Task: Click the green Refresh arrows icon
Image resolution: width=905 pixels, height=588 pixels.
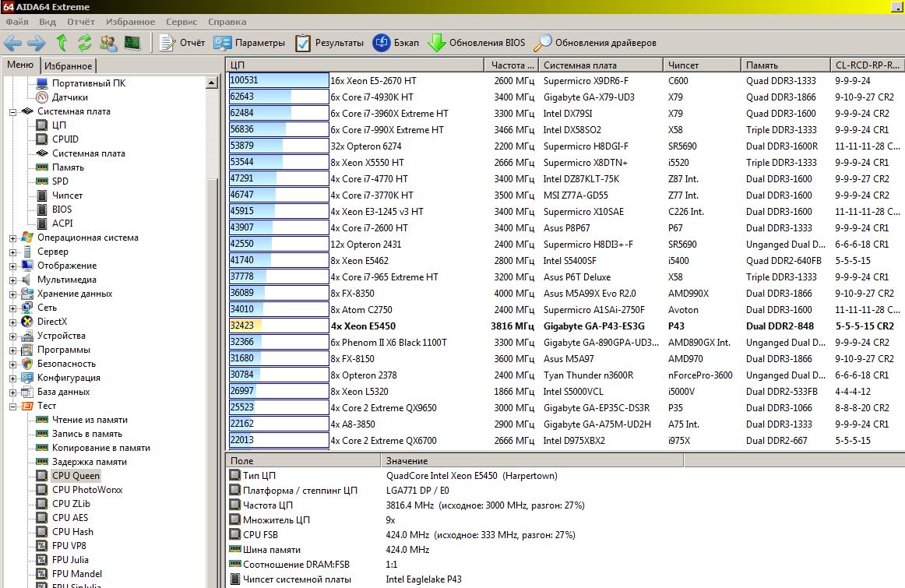Action: [84, 43]
